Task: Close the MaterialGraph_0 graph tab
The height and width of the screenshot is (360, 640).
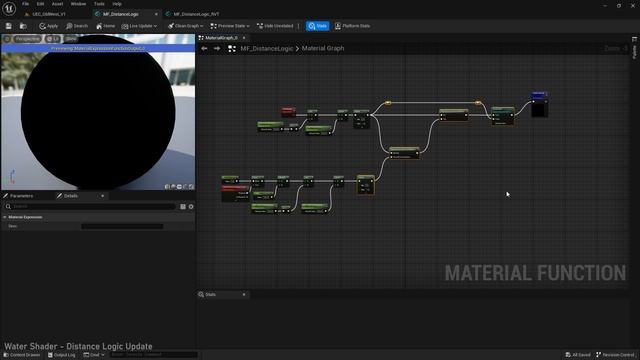Action: [244, 38]
